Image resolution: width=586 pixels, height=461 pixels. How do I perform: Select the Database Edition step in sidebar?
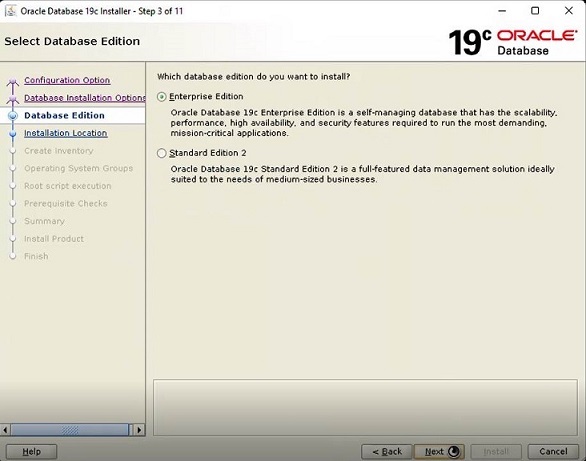pos(64,115)
